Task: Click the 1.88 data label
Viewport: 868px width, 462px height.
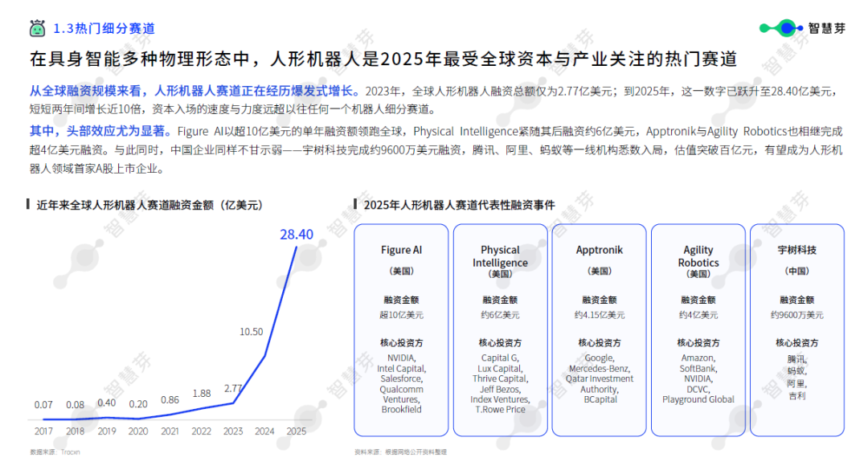Action: pyautogui.click(x=202, y=394)
